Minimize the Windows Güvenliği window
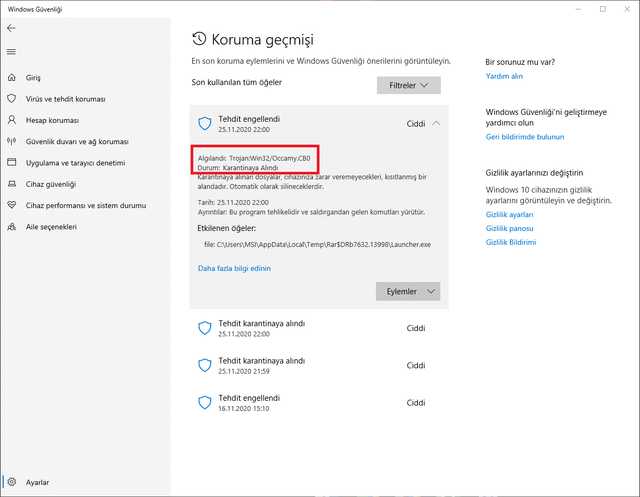This screenshot has width=640, height=497. (578, 9)
